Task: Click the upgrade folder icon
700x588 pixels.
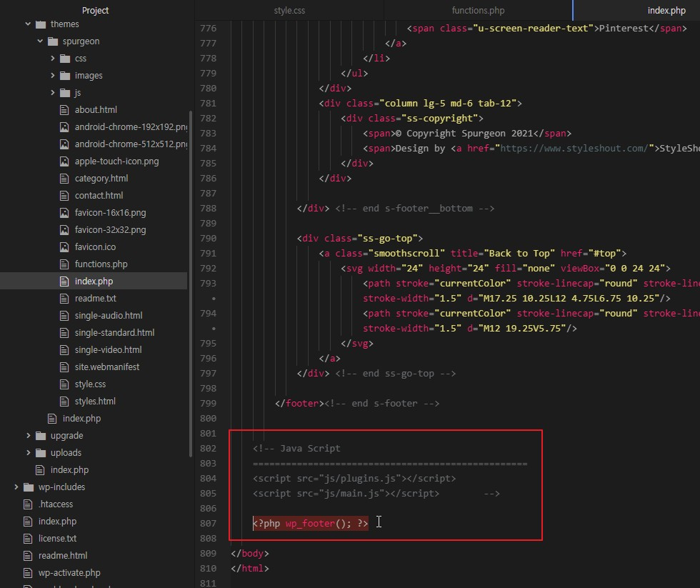Action: point(41,435)
